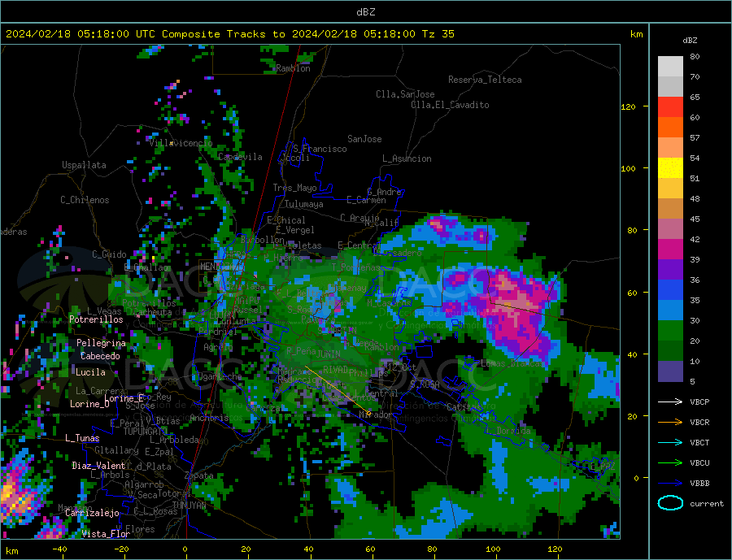Click the 'VBCR' legend label
The width and height of the screenshot is (732, 560).
pyautogui.click(x=699, y=423)
